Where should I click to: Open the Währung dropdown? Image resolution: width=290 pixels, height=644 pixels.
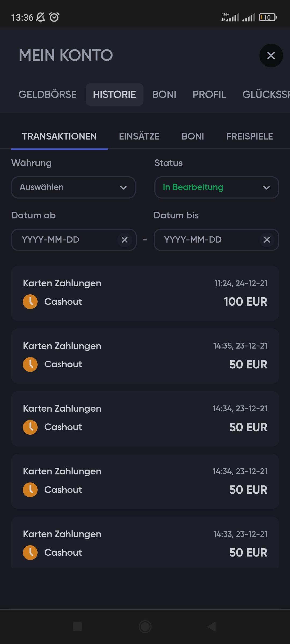tap(73, 187)
